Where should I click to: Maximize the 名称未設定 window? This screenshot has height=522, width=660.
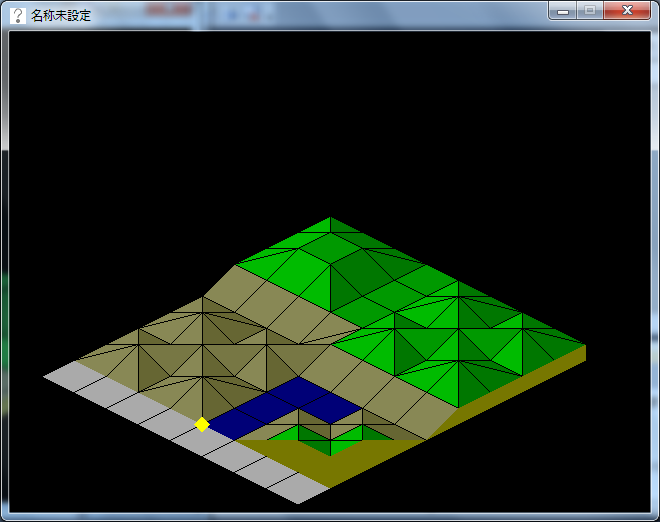pyautogui.click(x=590, y=10)
